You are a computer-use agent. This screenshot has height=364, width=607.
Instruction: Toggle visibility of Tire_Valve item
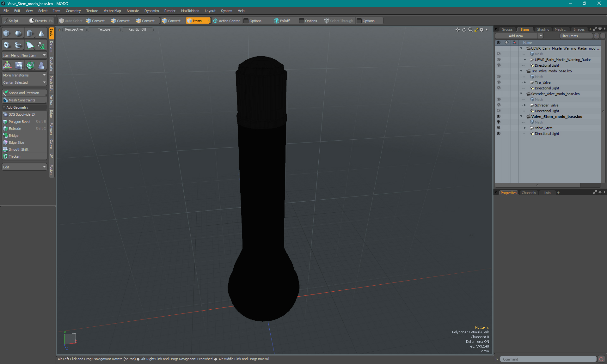(x=499, y=82)
